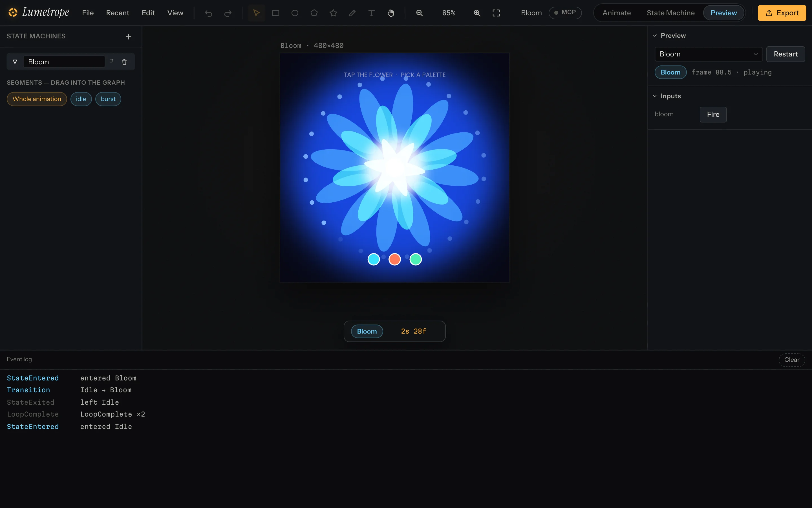The width and height of the screenshot is (812, 508).
Task: Select the Pen tool
Action: (x=352, y=13)
